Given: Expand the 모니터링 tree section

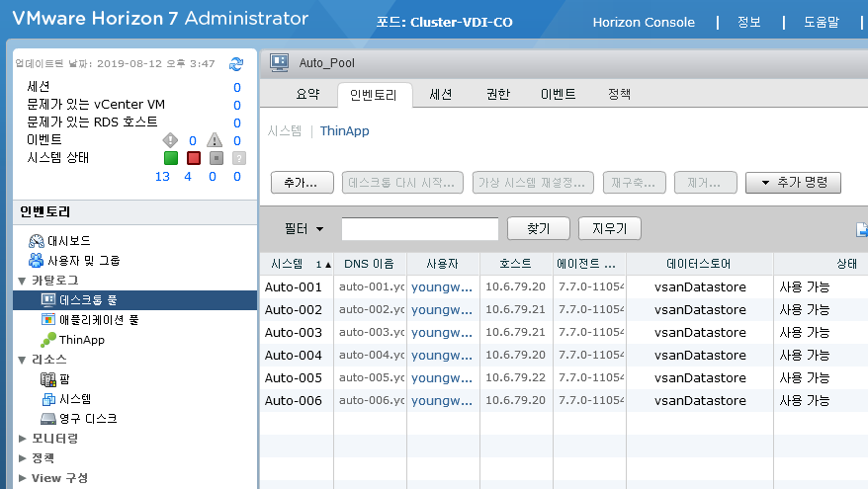Looking at the screenshot, I should [x=22, y=439].
